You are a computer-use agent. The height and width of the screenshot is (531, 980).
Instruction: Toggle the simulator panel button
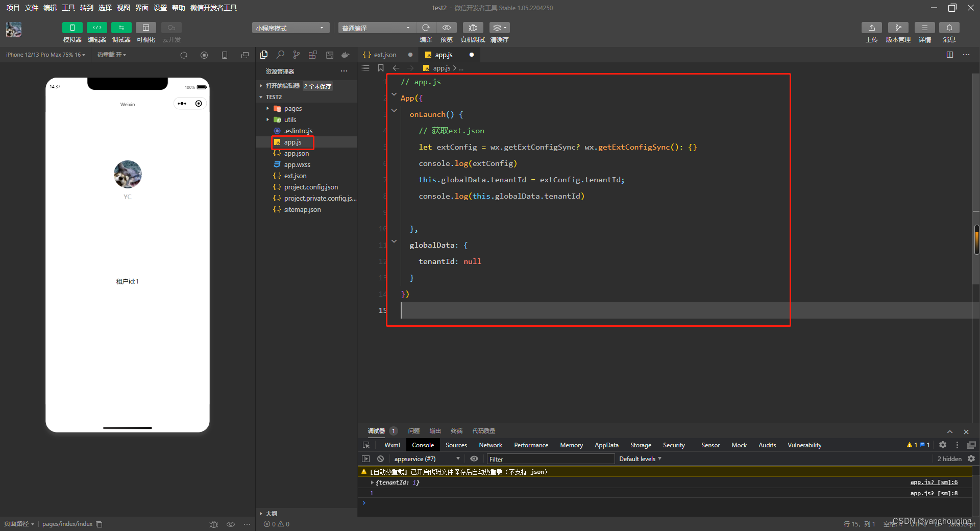(72, 28)
